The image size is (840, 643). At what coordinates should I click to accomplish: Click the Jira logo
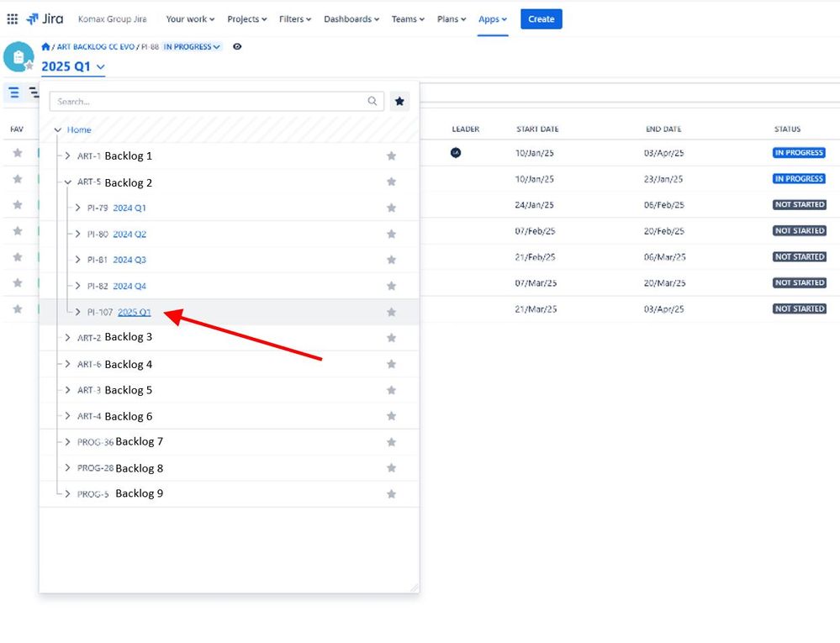pyautogui.click(x=45, y=18)
